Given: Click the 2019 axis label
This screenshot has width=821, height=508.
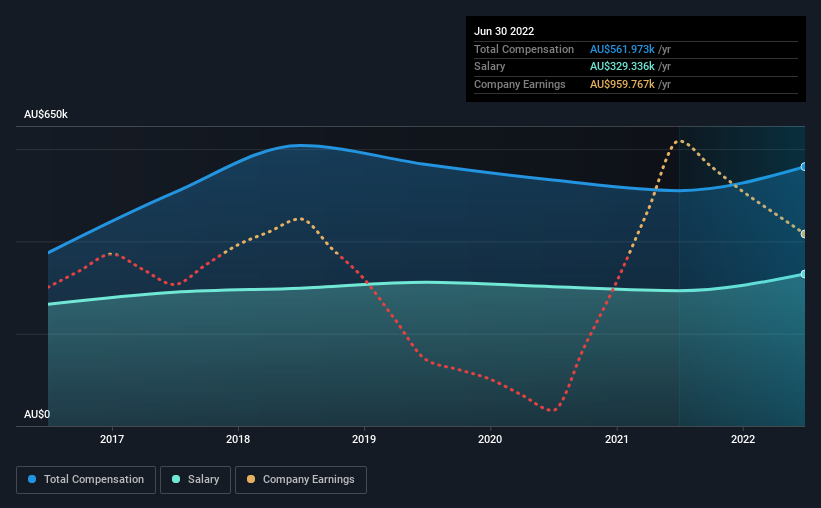Looking at the screenshot, I should [364, 439].
